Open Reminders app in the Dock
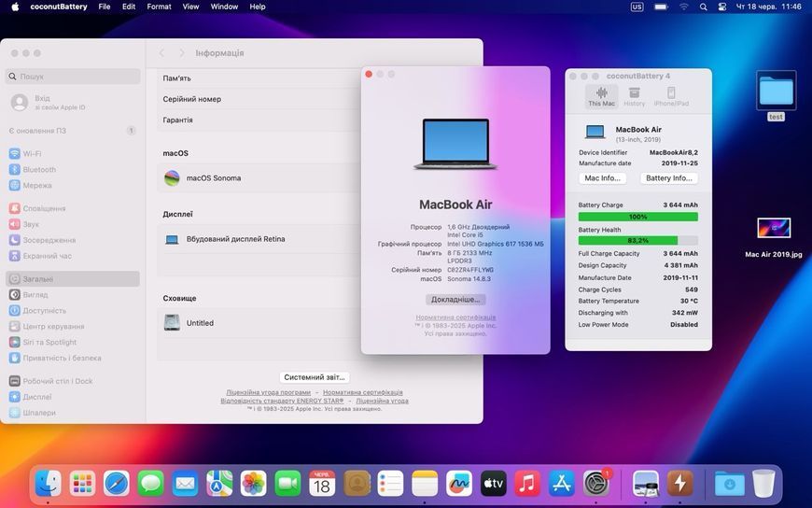 coord(390,484)
